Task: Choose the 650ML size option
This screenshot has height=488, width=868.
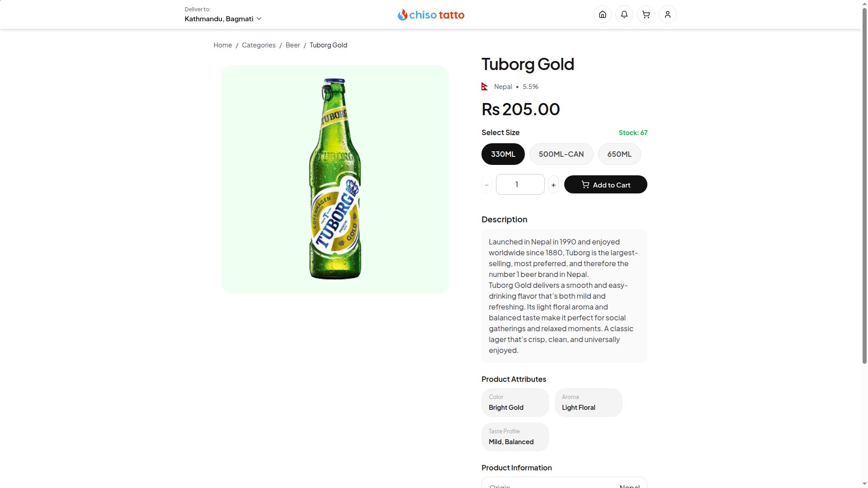Action: pyautogui.click(x=619, y=154)
